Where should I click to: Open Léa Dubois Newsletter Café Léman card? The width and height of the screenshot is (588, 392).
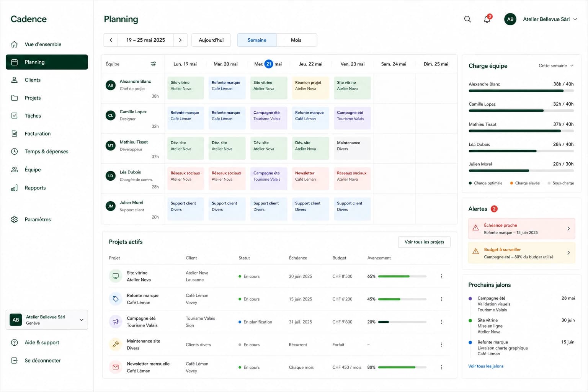click(310, 178)
